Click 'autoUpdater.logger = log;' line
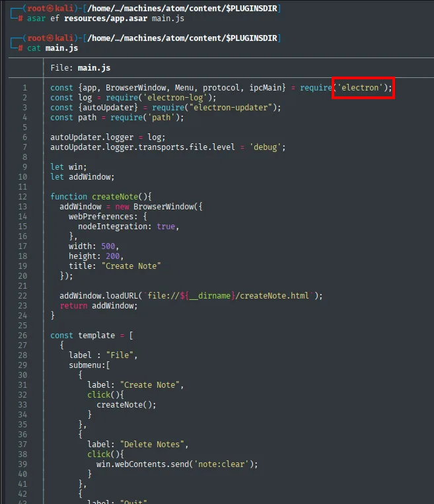Screen dimensions: 434x504 [108, 137]
